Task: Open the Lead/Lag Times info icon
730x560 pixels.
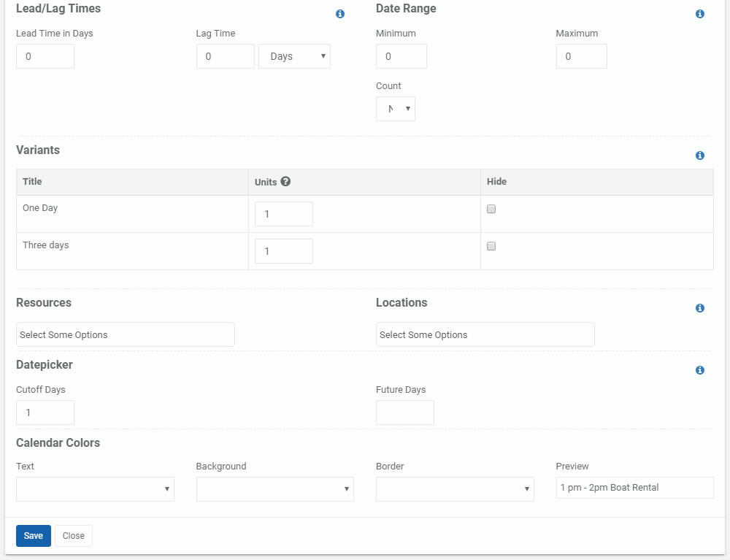Action: 340,14
